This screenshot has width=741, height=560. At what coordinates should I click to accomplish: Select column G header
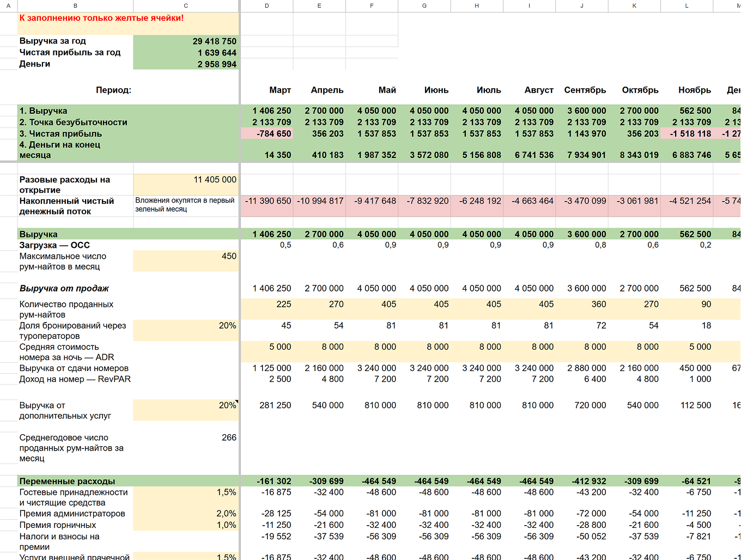click(424, 5)
